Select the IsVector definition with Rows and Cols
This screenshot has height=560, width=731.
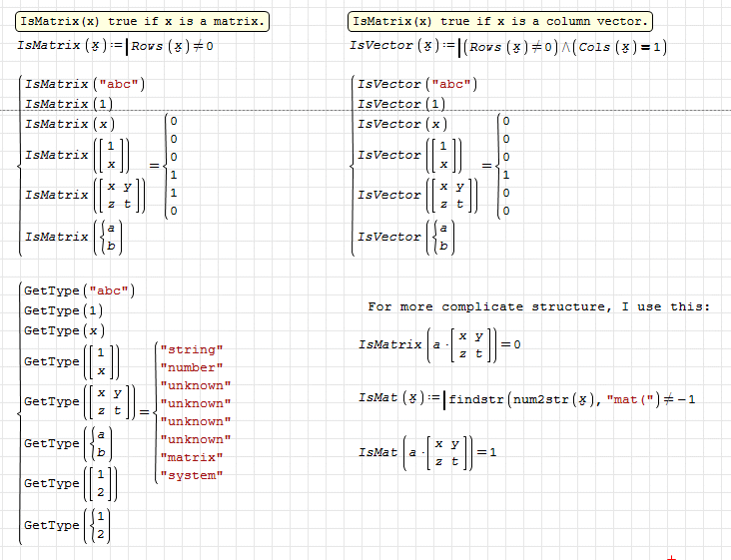[508, 47]
